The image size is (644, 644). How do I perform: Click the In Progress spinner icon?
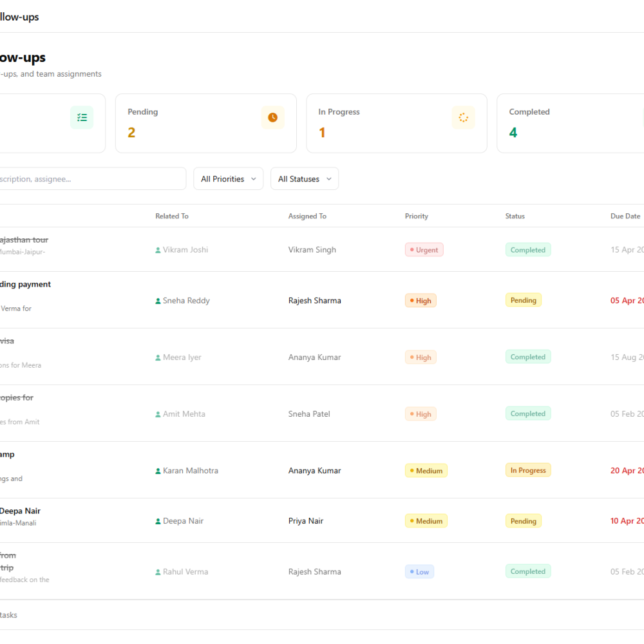click(463, 117)
